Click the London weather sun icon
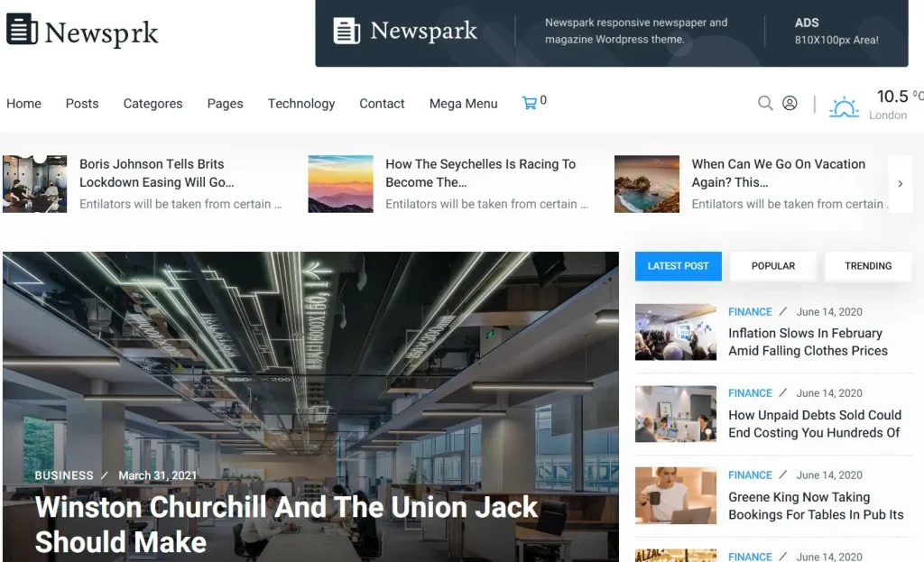 (845, 106)
